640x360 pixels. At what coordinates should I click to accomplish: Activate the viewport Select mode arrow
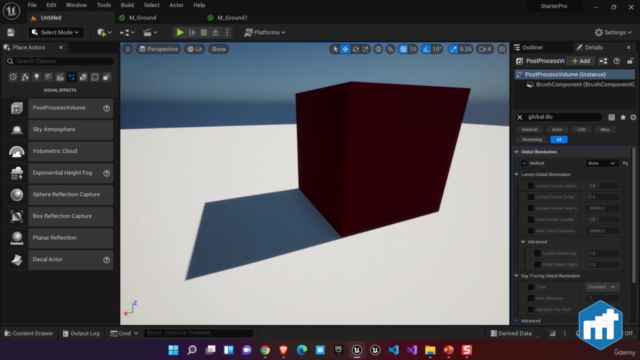click(x=335, y=49)
